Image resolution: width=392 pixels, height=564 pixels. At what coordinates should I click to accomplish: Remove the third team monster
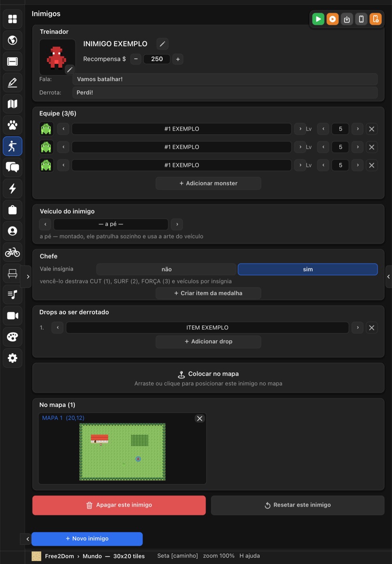[372, 165]
